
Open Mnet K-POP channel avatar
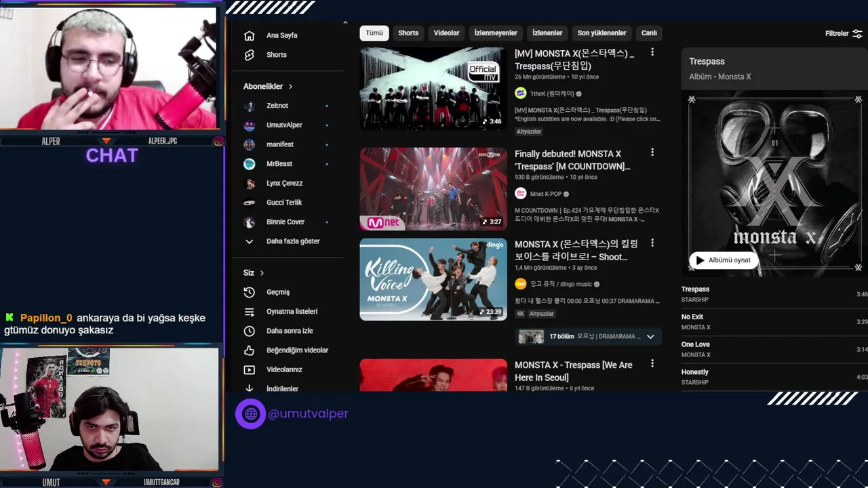click(x=521, y=194)
